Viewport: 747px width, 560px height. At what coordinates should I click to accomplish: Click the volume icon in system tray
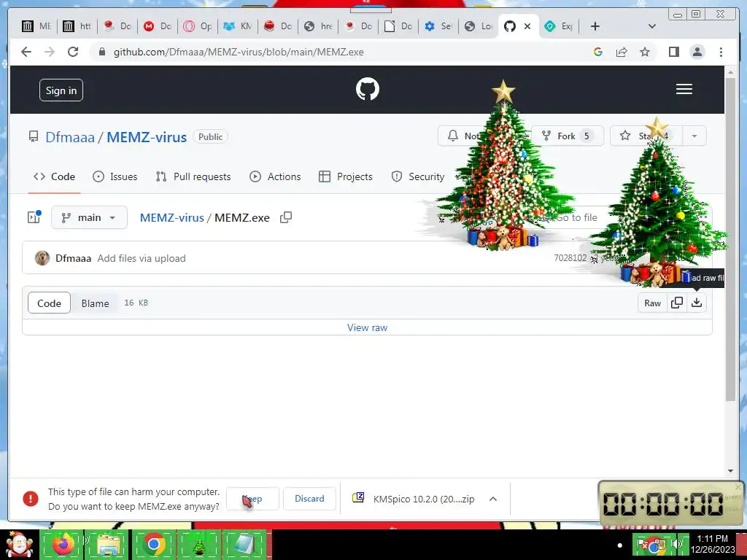pyautogui.click(x=676, y=543)
